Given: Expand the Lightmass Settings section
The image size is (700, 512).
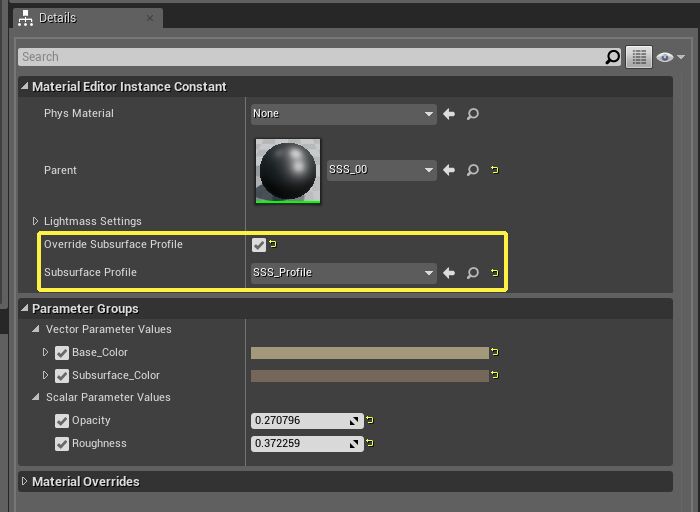Looking at the screenshot, I should [x=36, y=221].
